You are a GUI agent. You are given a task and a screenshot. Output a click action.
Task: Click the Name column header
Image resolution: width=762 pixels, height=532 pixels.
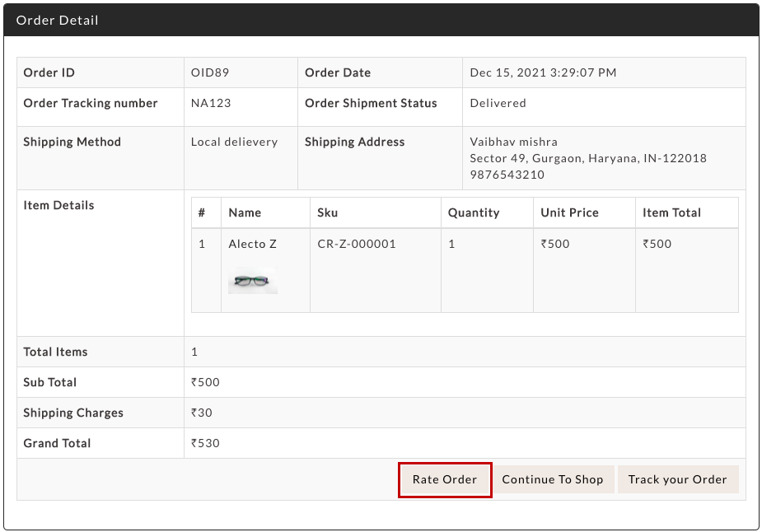(245, 212)
